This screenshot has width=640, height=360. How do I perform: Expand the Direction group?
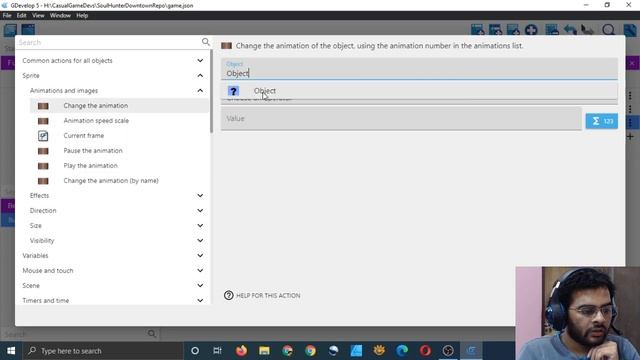coord(200,211)
